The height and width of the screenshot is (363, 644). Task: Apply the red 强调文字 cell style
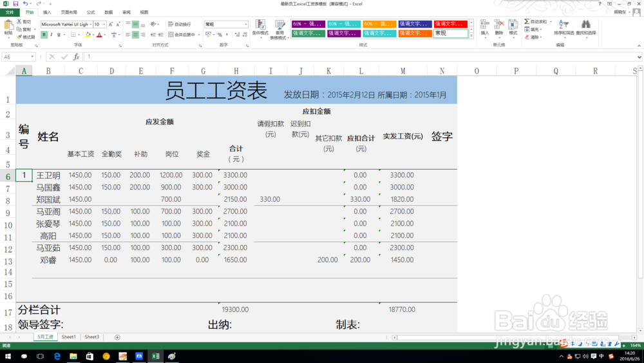(x=451, y=24)
